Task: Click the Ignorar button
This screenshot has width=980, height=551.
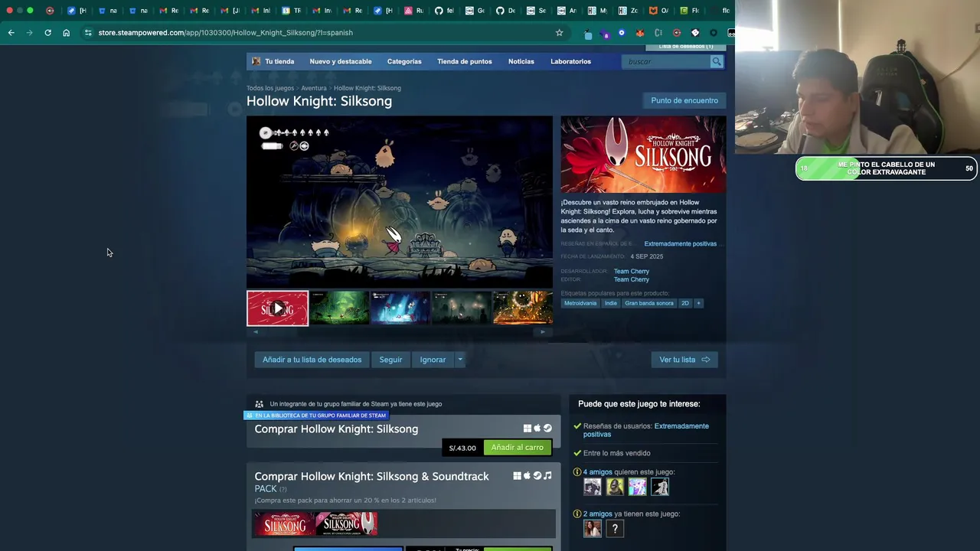Action: tap(433, 360)
